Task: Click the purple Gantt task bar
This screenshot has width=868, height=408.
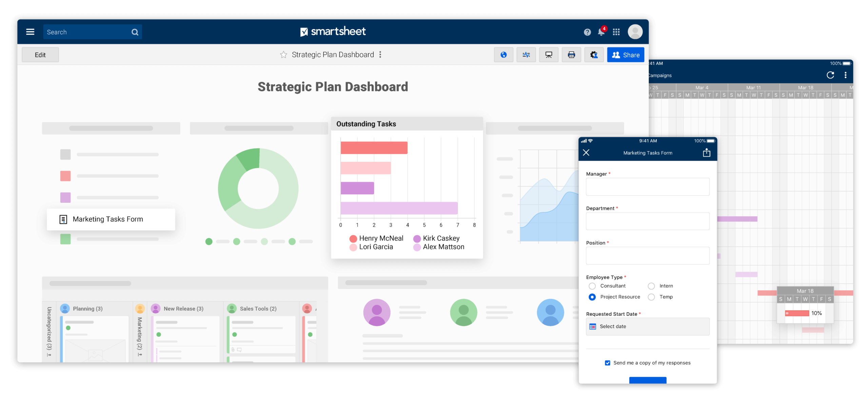Action: click(x=737, y=219)
